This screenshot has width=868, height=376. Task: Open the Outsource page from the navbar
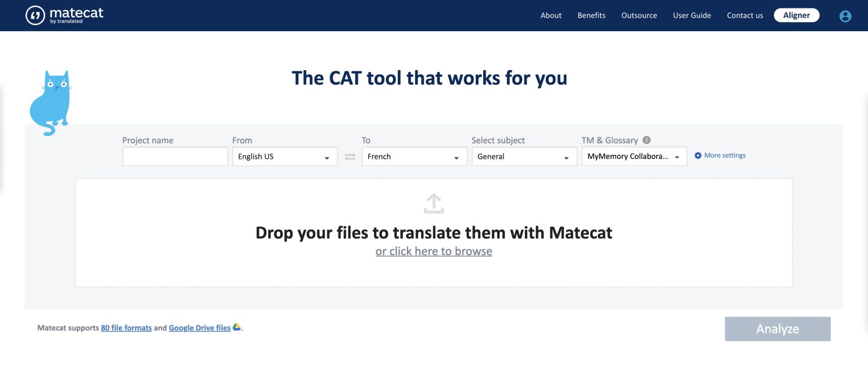coord(639,15)
